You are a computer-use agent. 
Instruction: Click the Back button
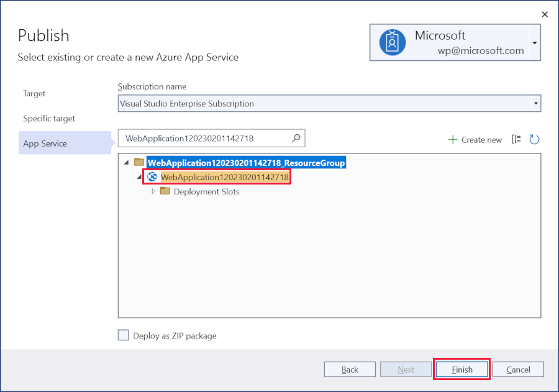pos(350,369)
